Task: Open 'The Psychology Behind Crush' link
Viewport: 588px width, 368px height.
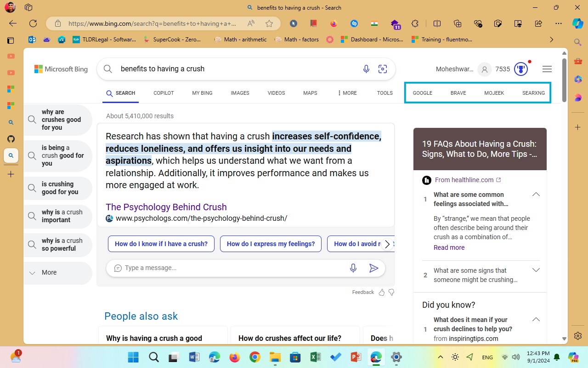Action: [x=166, y=207]
